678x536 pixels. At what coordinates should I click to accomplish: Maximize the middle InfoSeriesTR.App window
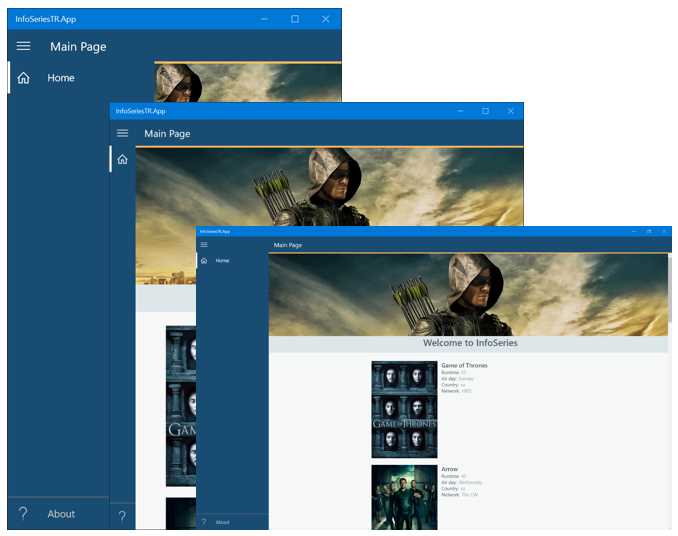(x=485, y=111)
